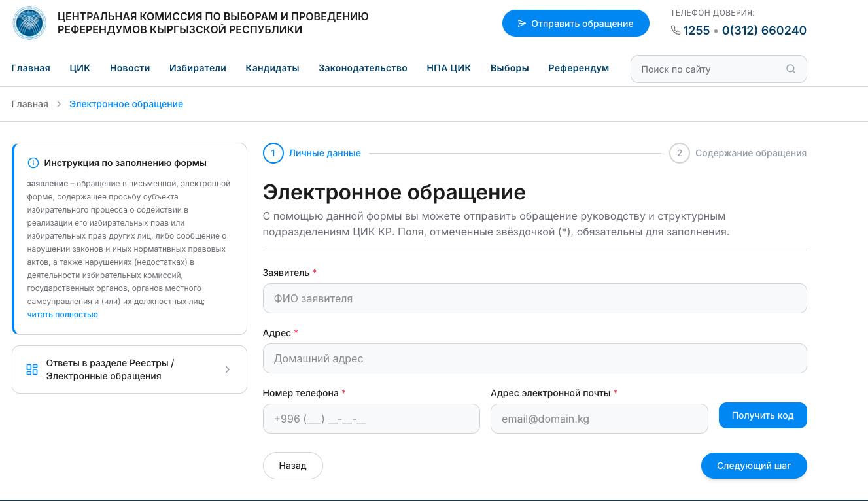Open the Референдум menu
This screenshot has width=868, height=501.
[579, 68]
